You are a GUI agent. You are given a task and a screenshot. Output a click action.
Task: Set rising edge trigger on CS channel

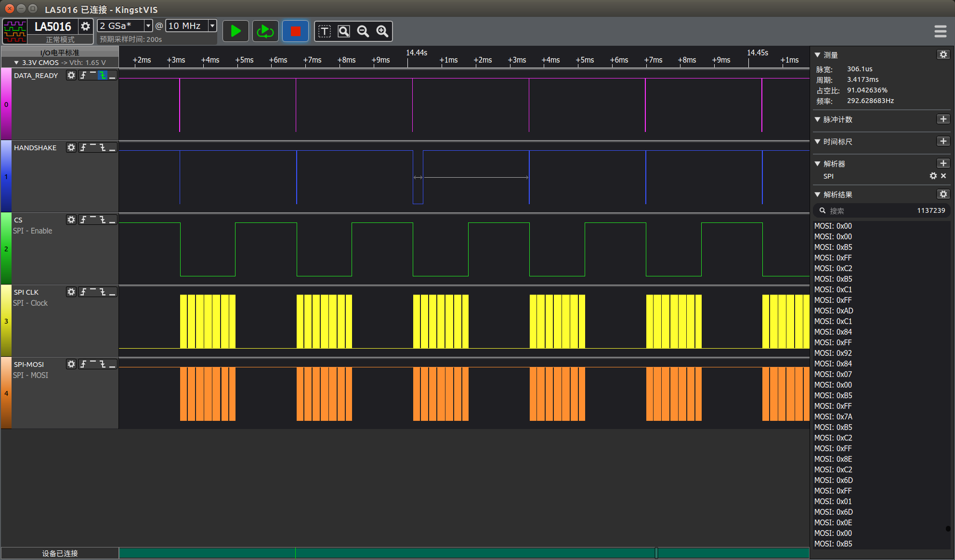pyautogui.click(x=83, y=220)
